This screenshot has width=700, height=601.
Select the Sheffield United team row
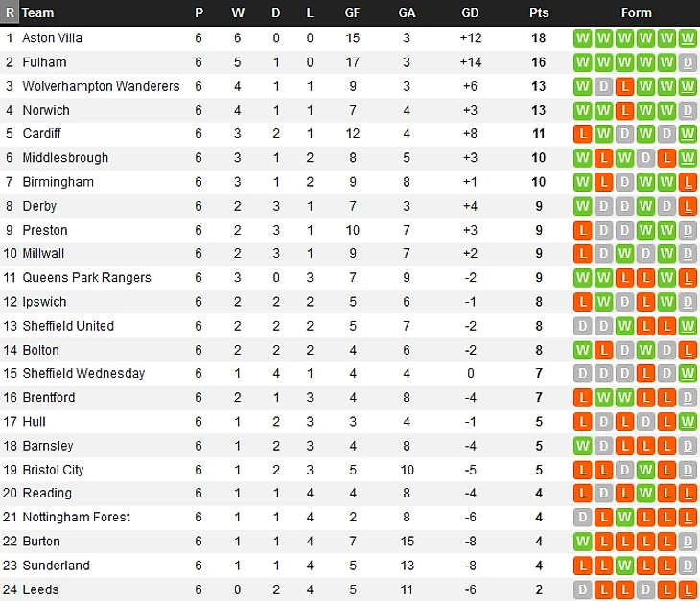pos(350,326)
